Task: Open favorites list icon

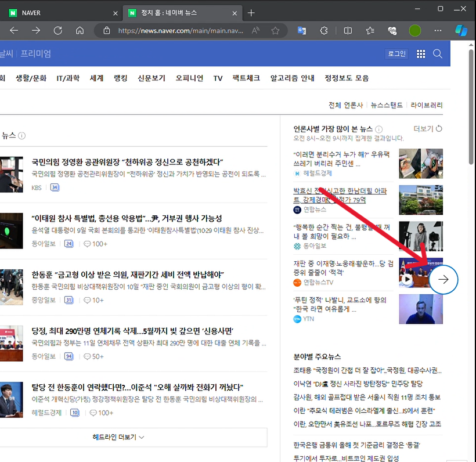Action: point(370,30)
